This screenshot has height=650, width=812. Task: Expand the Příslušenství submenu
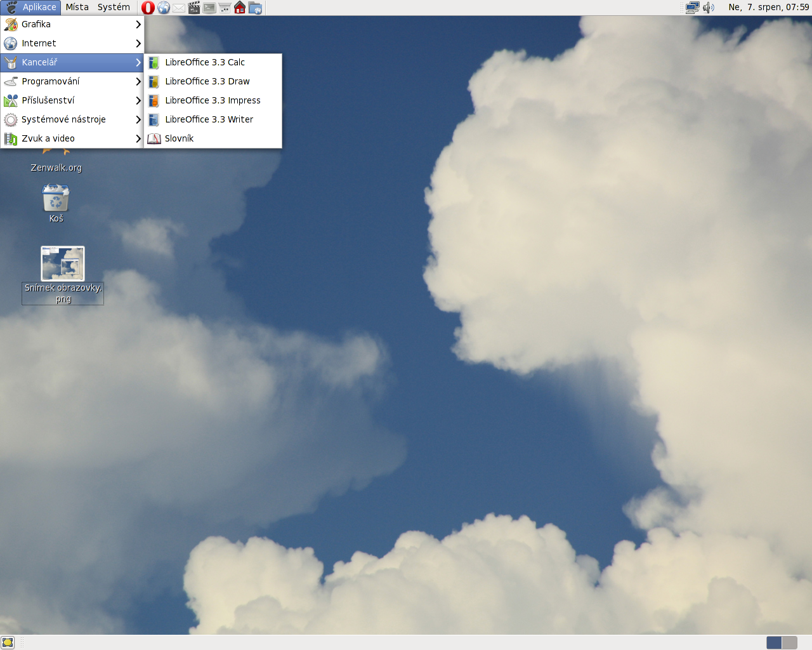72,100
